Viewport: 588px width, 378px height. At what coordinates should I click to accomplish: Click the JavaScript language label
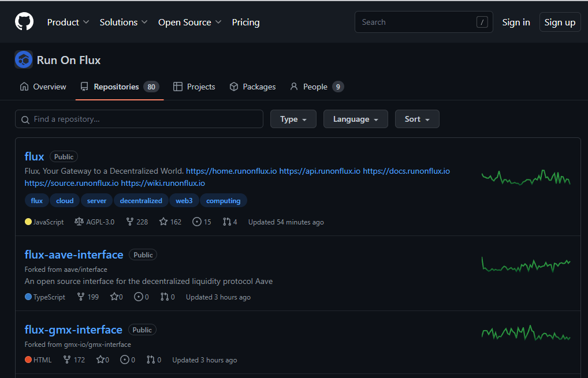click(x=49, y=222)
